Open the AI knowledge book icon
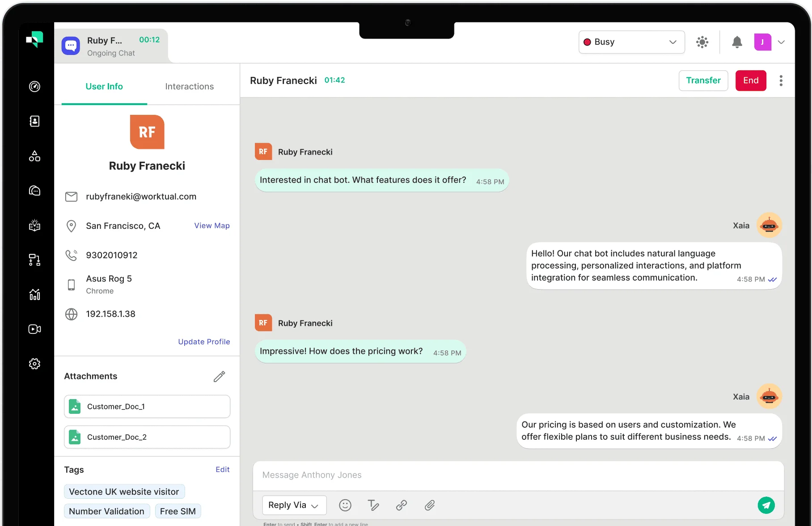The height and width of the screenshot is (526, 812). (x=34, y=225)
